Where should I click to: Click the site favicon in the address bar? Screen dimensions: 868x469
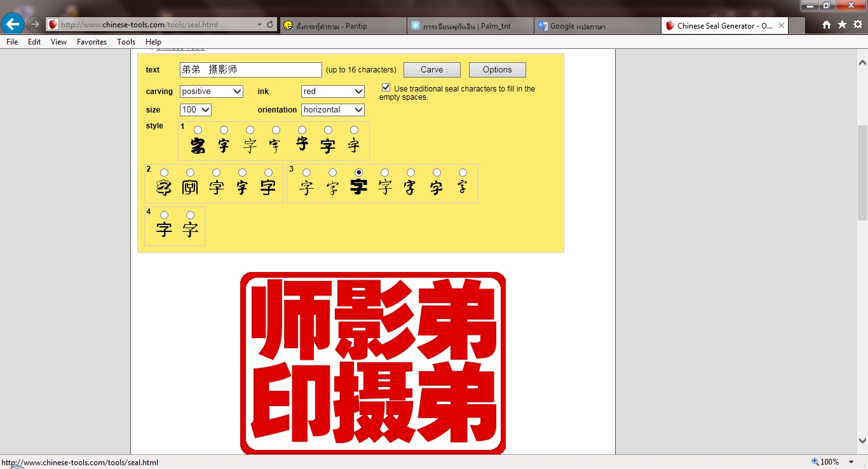[53, 25]
